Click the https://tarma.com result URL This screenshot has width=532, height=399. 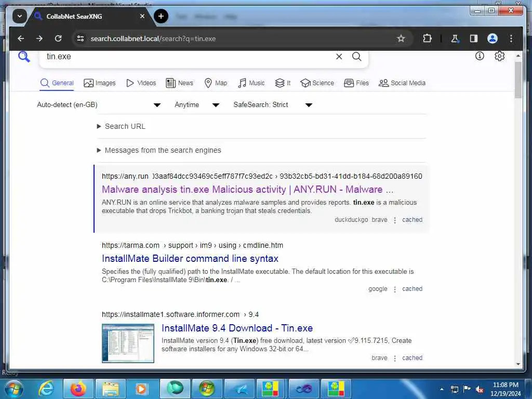[x=192, y=245]
